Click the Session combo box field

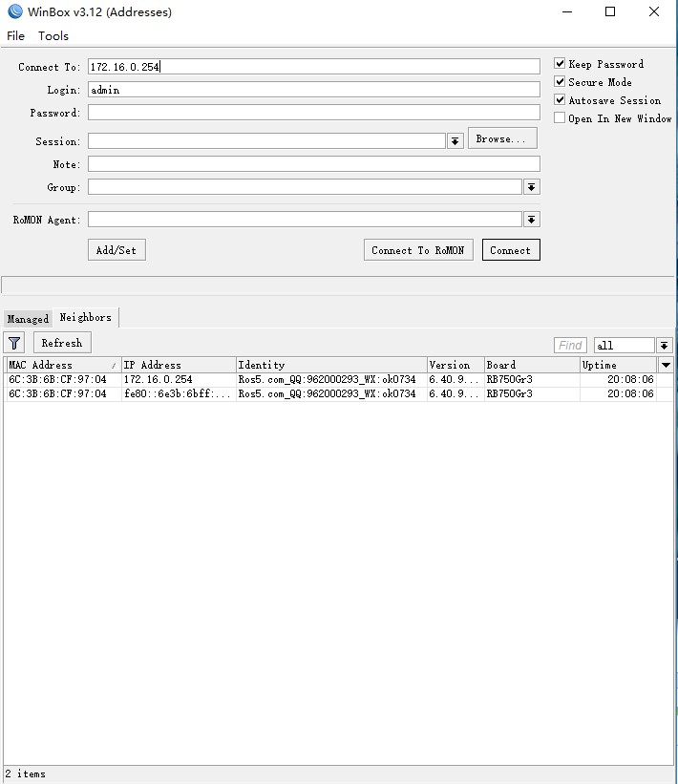click(266, 141)
